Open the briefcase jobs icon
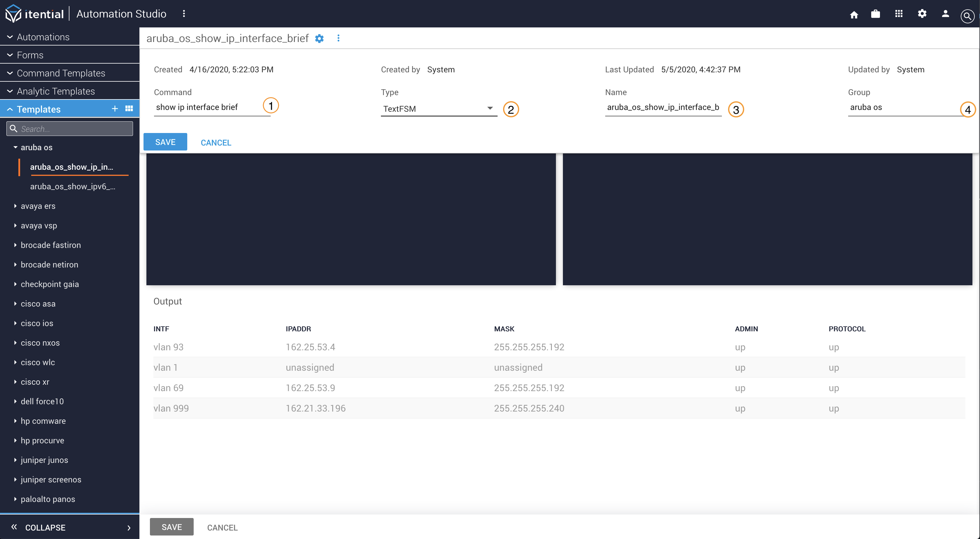This screenshot has width=980, height=539. [875, 14]
